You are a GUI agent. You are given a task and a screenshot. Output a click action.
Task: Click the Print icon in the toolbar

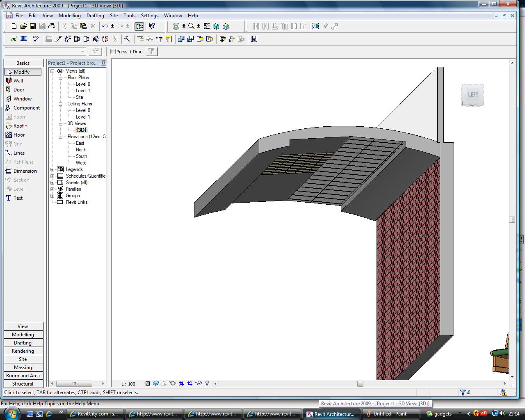52,26
